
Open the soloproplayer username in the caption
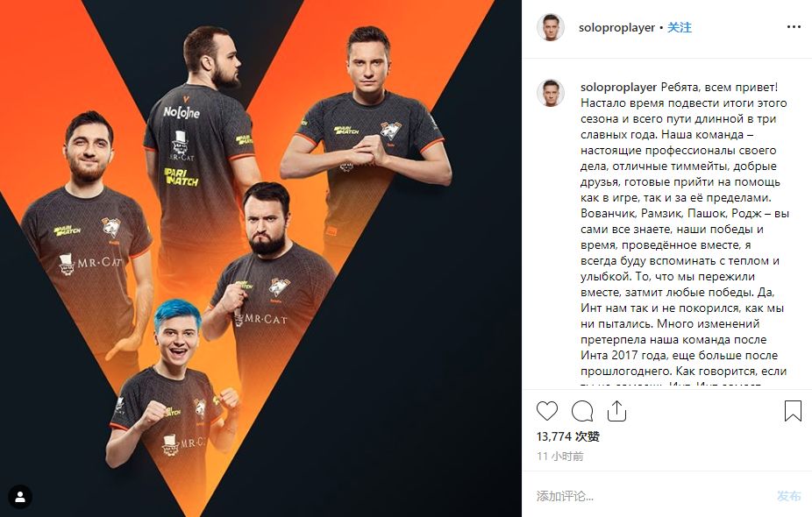click(x=618, y=87)
